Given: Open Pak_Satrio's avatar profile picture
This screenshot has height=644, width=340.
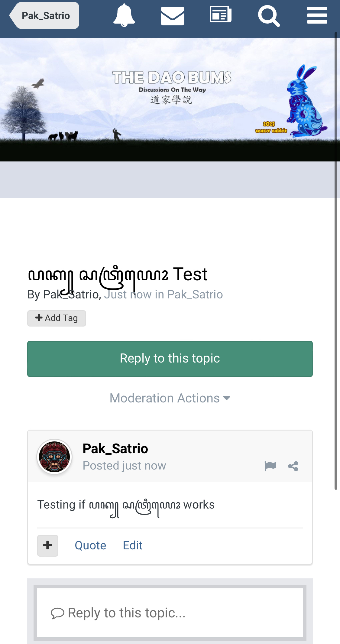Looking at the screenshot, I should click(54, 457).
